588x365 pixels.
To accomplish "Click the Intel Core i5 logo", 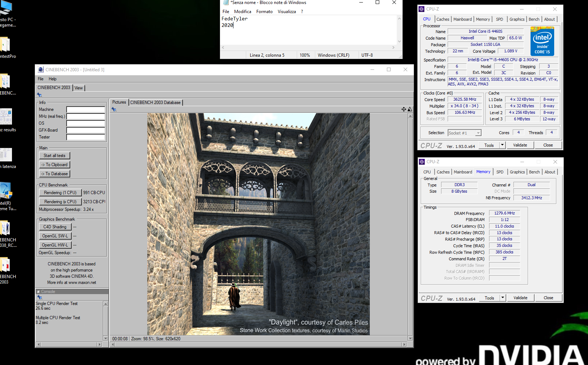I will 542,41.
